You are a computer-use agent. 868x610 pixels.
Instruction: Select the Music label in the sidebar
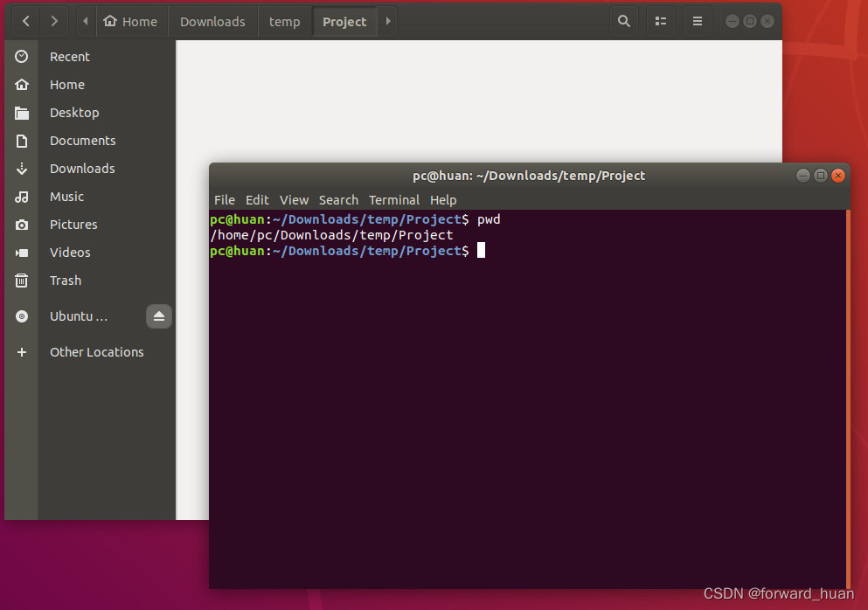66,197
